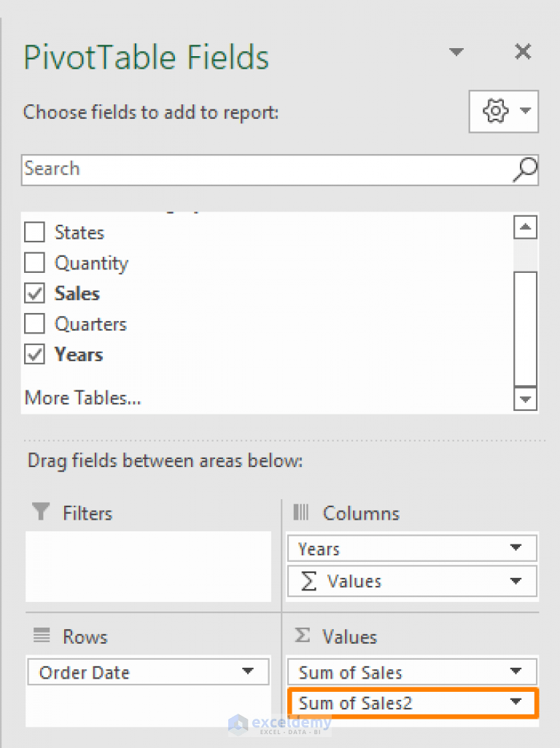560x748 pixels.
Task: Click the Filters funnel icon
Action: point(40,512)
